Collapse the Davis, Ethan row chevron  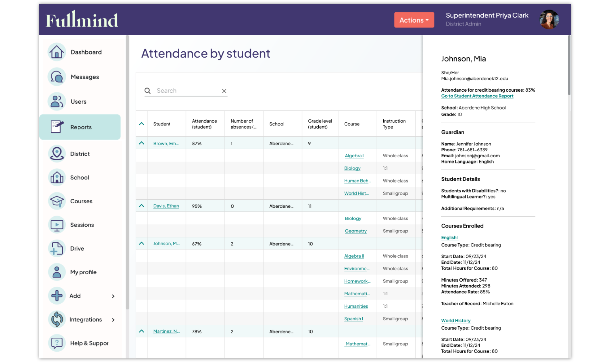click(x=142, y=206)
